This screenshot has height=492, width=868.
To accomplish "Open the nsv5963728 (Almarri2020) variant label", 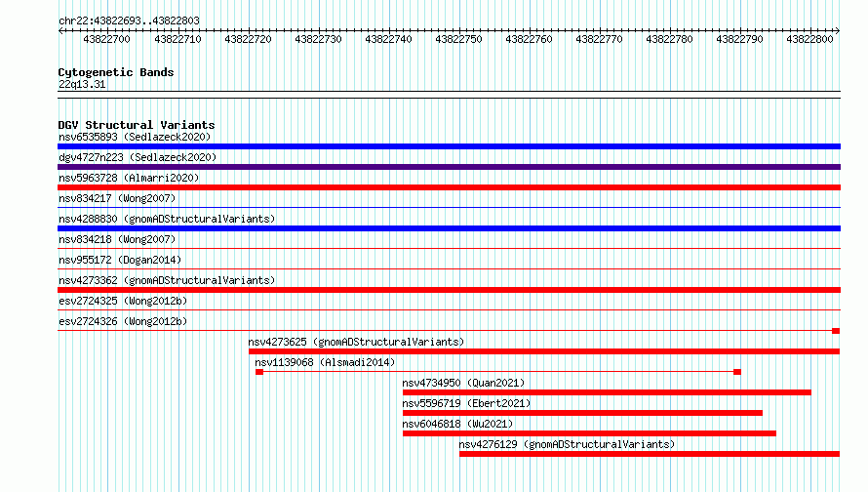I will click(x=129, y=178).
